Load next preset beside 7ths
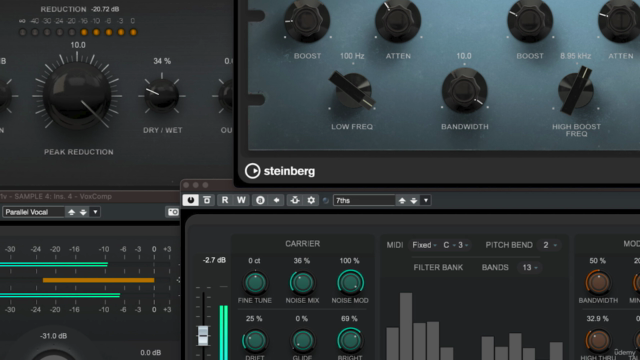 click(413, 200)
